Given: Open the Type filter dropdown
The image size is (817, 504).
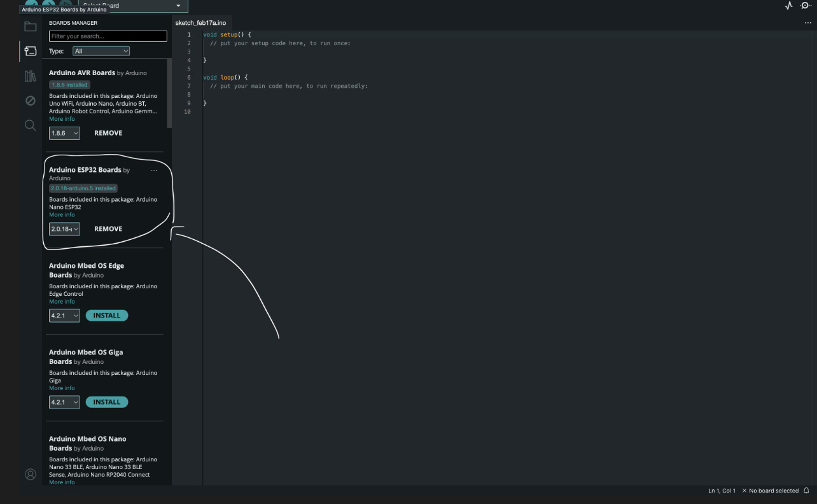Looking at the screenshot, I should tap(101, 51).
